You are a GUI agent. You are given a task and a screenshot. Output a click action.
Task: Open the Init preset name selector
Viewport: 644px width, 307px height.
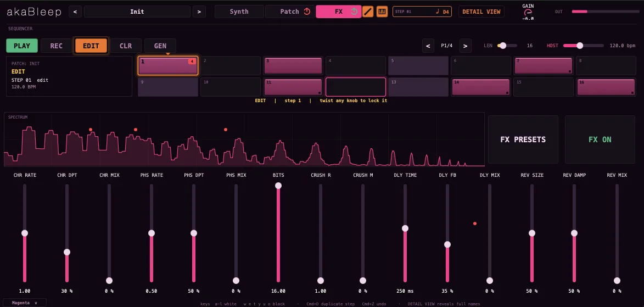[x=137, y=12]
